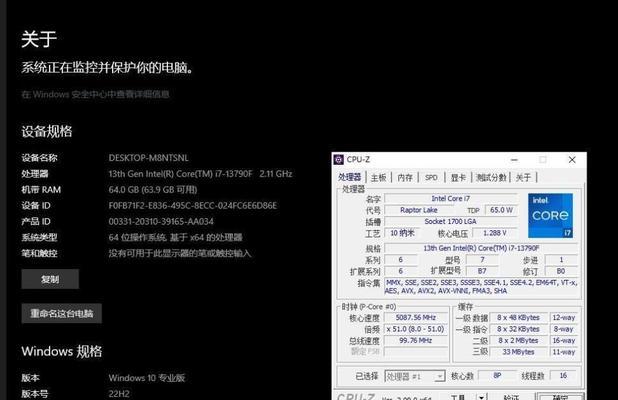
Task: Click the 指令集 instruction set text box
Action: tap(481, 287)
